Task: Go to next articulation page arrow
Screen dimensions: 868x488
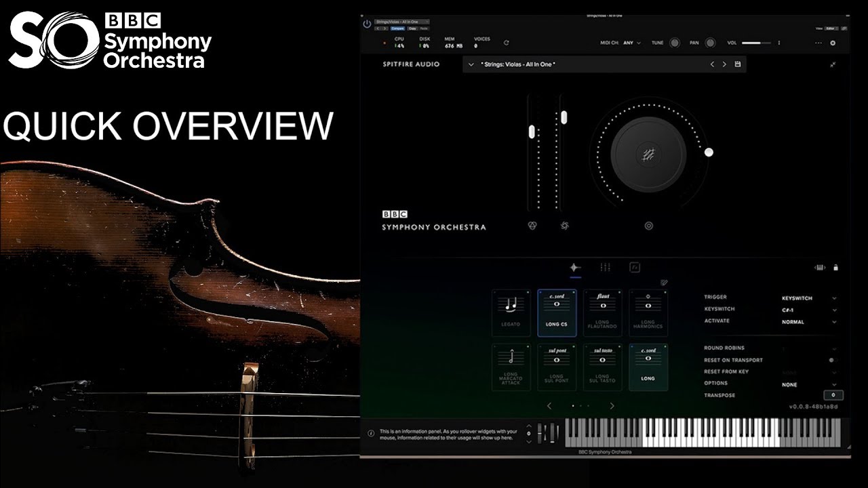Action: (x=612, y=406)
